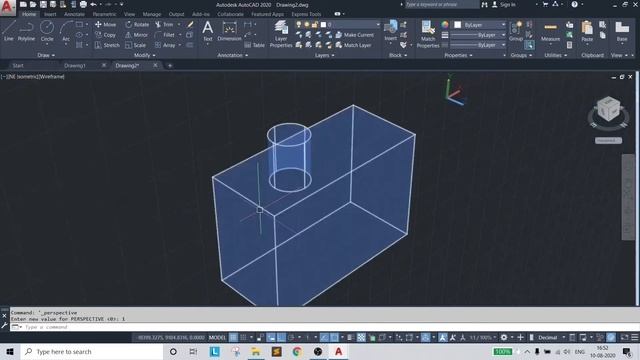640x360 pixels.
Task: Open the AutoCAD application menu button
Action: (x=7, y=7)
